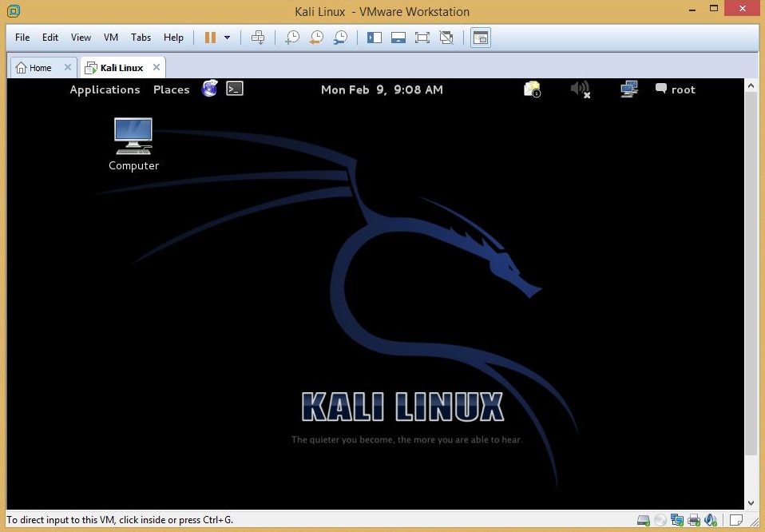Open the VM menu
765x532 pixels.
click(x=111, y=38)
